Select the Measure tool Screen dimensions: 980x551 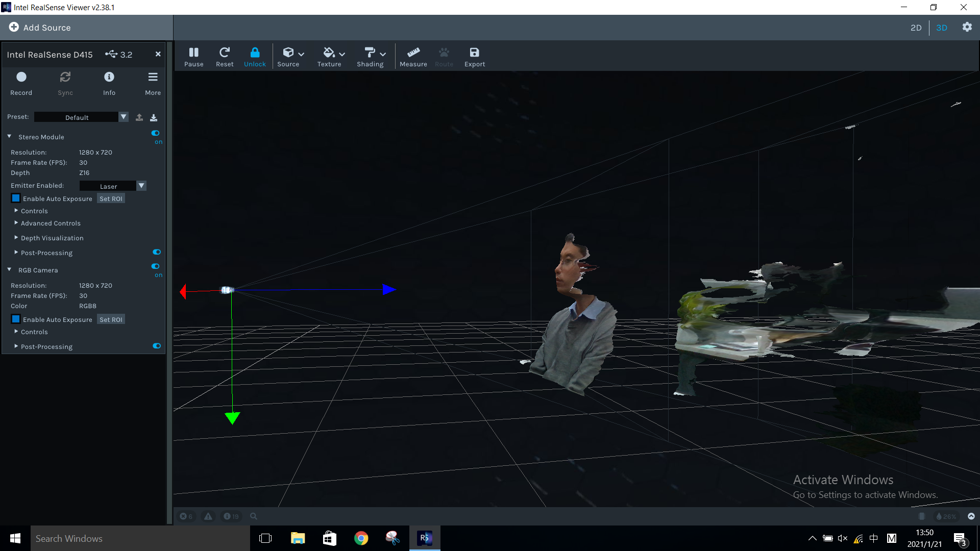(413, 56)
